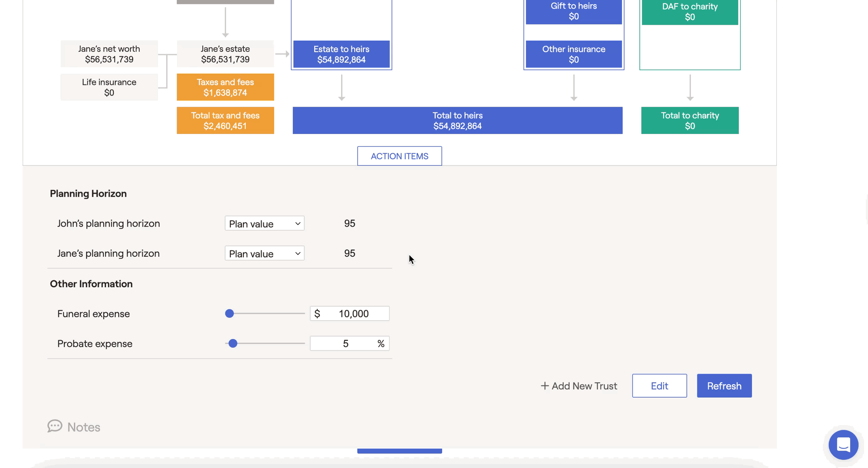
Task: Open Jane's planning horizon dropdown
Action: [264, 253]
